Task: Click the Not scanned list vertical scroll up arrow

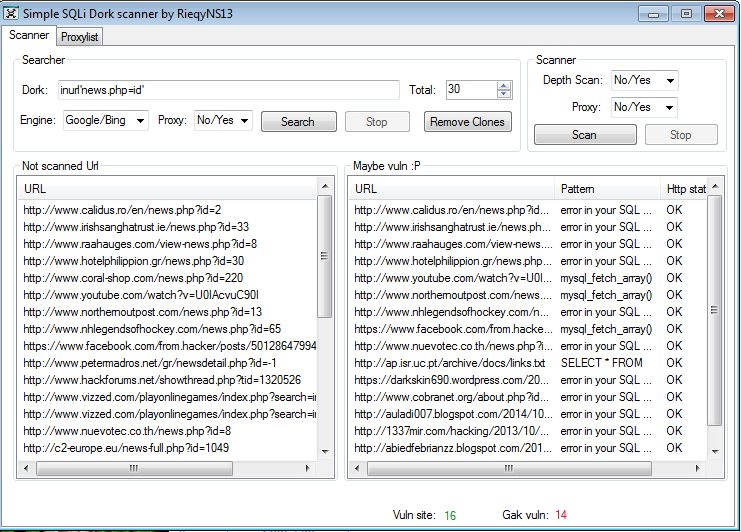Action: [325, 187]
